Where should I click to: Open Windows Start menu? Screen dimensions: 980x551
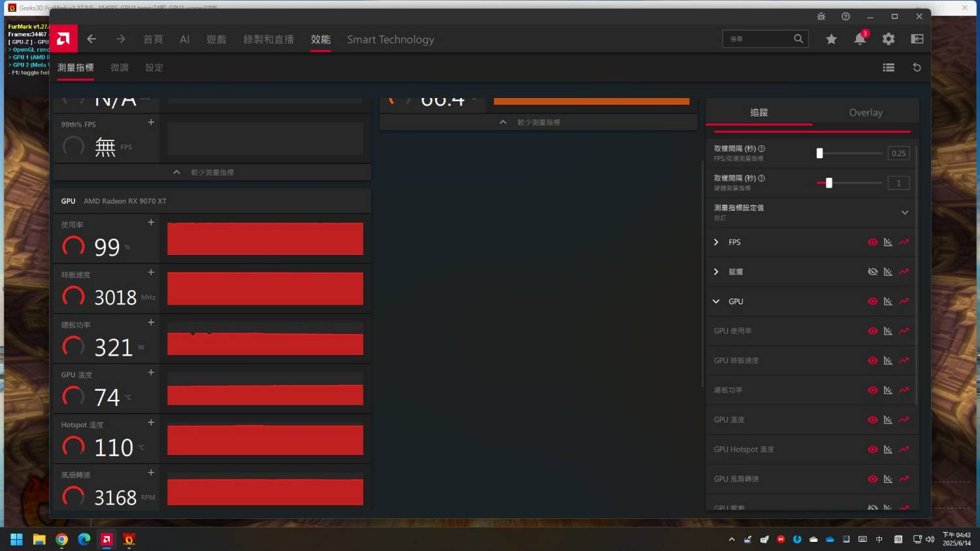click(16, 539)
